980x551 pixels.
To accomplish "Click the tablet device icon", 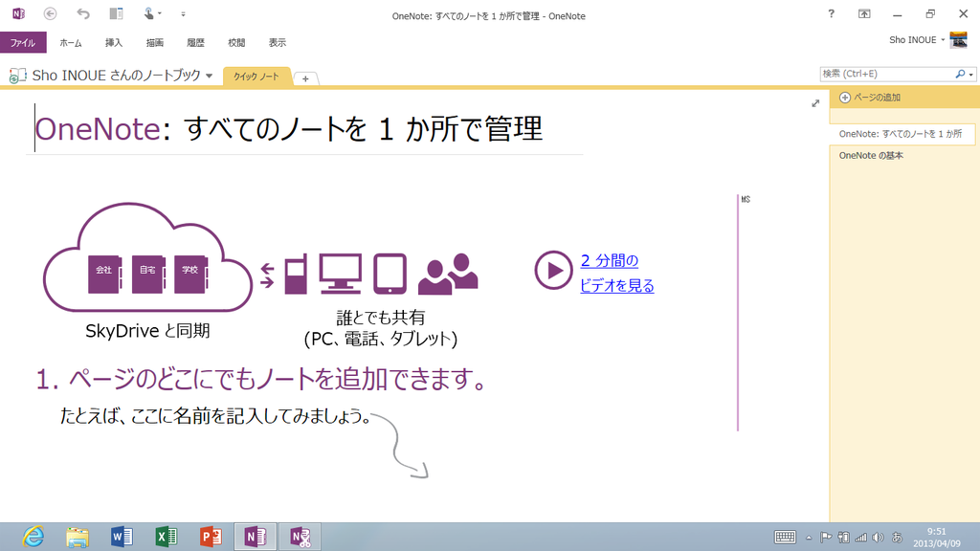I will pyautogui.click(x=390, y=274).
